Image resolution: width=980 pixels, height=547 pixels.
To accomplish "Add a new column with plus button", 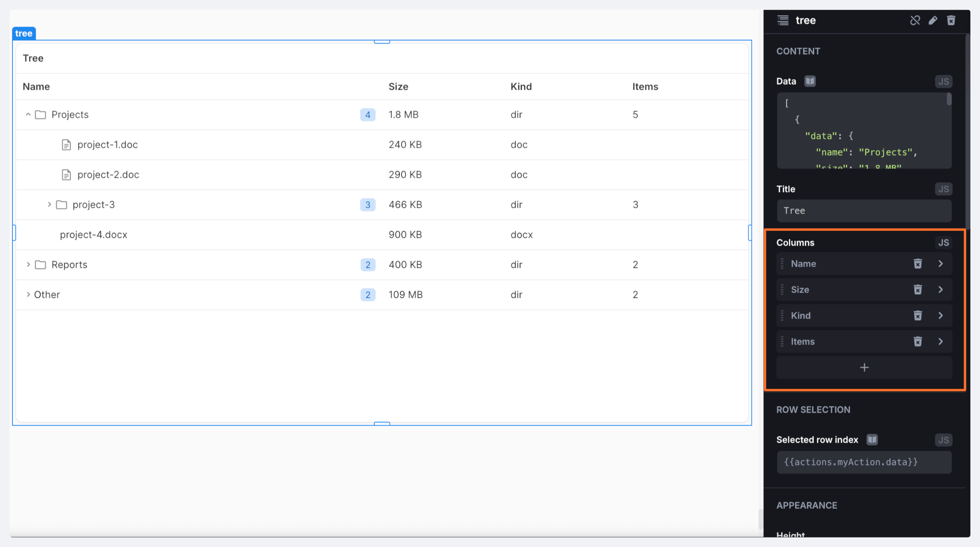I will tap(864, 368).
